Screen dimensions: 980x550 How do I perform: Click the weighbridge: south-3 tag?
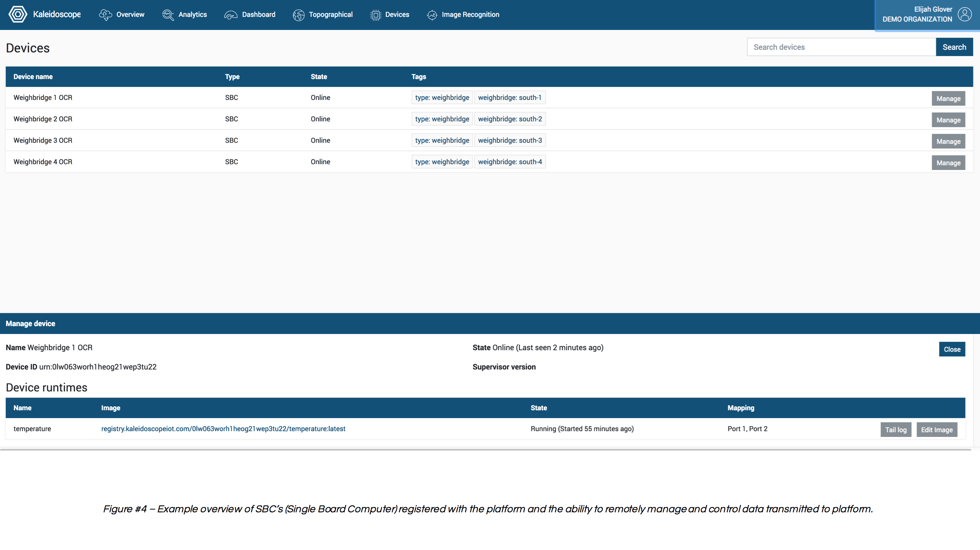coord(510,140)
